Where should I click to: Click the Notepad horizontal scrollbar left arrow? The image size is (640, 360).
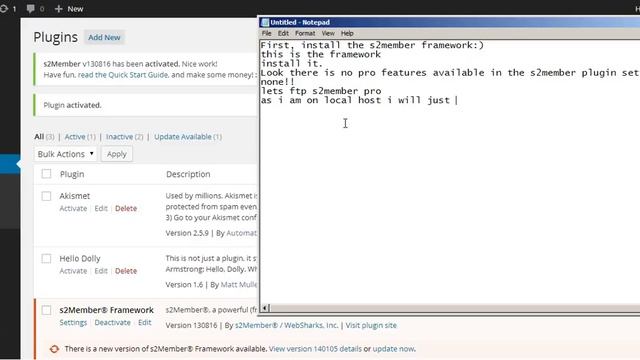click(x=265, y=308)
